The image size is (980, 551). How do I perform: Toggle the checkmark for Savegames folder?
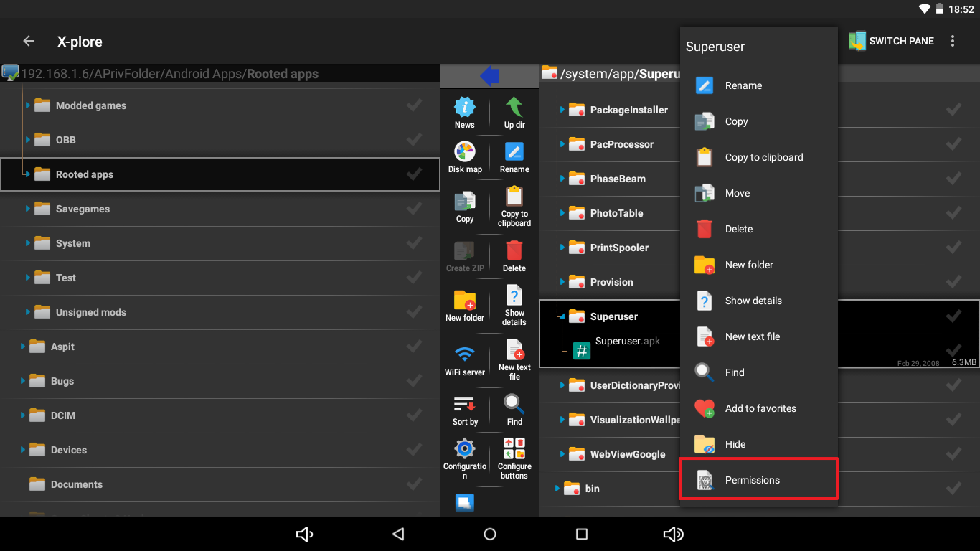tap(414, 209)
